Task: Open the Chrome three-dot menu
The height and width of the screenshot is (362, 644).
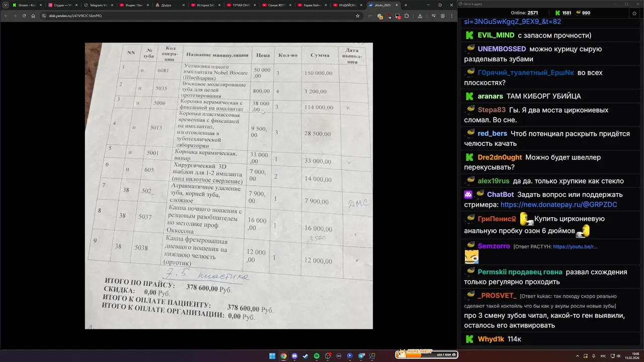Action: click(x=451, y=16)
